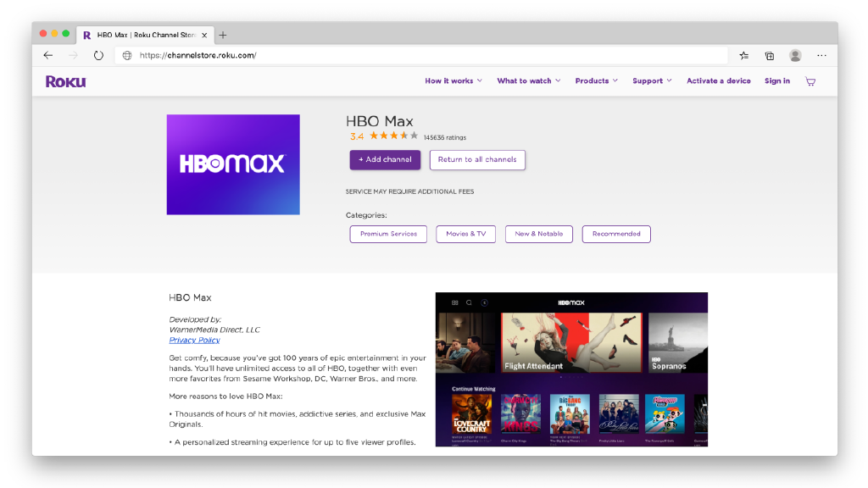Click the Pretty Little Liars poster

619,414
